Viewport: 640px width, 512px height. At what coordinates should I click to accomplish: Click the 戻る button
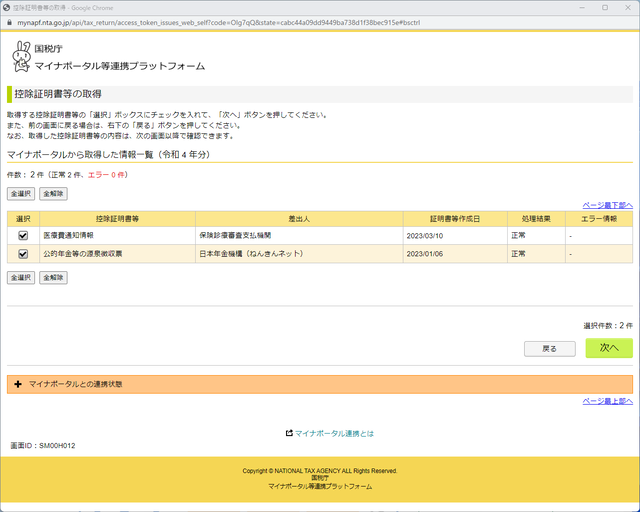550,349
